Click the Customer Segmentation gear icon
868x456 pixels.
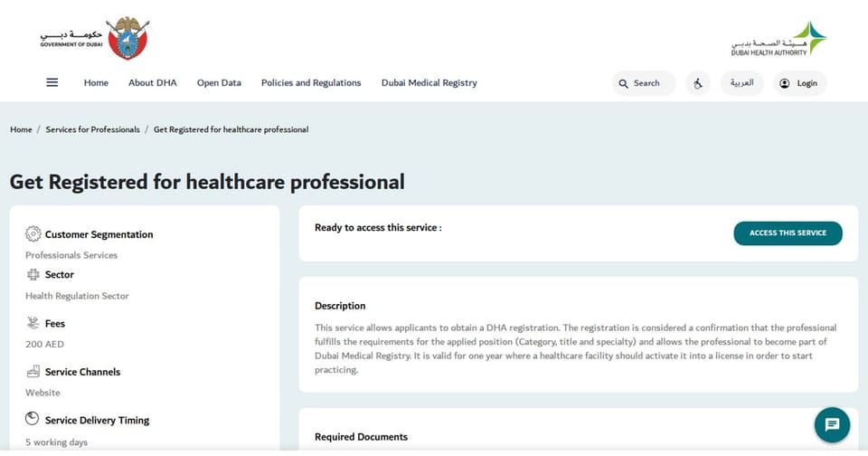click(33, 233)
